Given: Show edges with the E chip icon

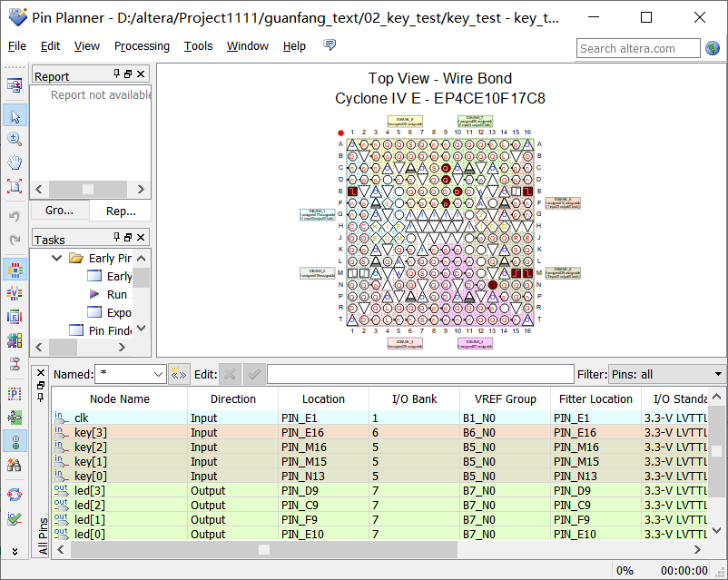Looking at the screenshot, I should point(15,317).
